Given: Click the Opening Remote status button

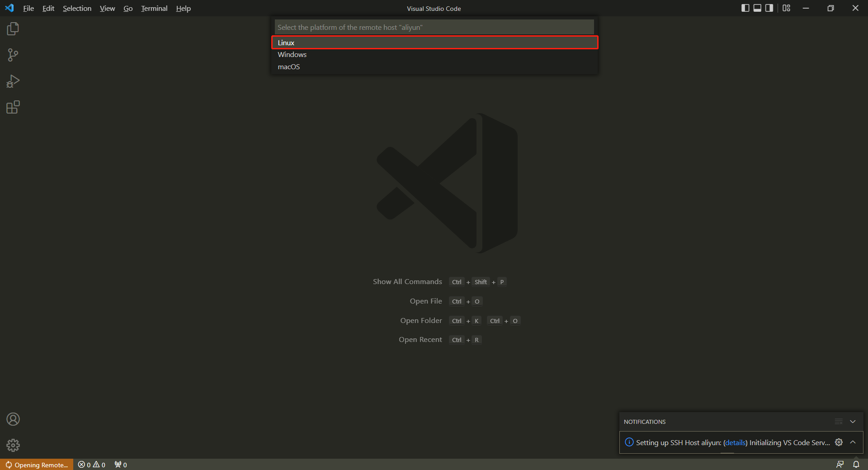Looking at the screenshot, I should click(37, 465).
